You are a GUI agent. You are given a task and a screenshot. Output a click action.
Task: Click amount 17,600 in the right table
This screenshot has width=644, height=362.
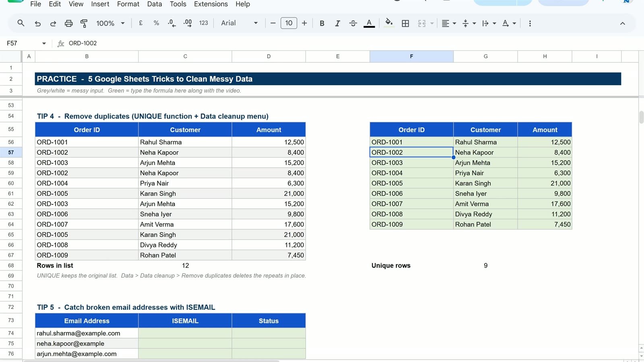pos(545,204)
